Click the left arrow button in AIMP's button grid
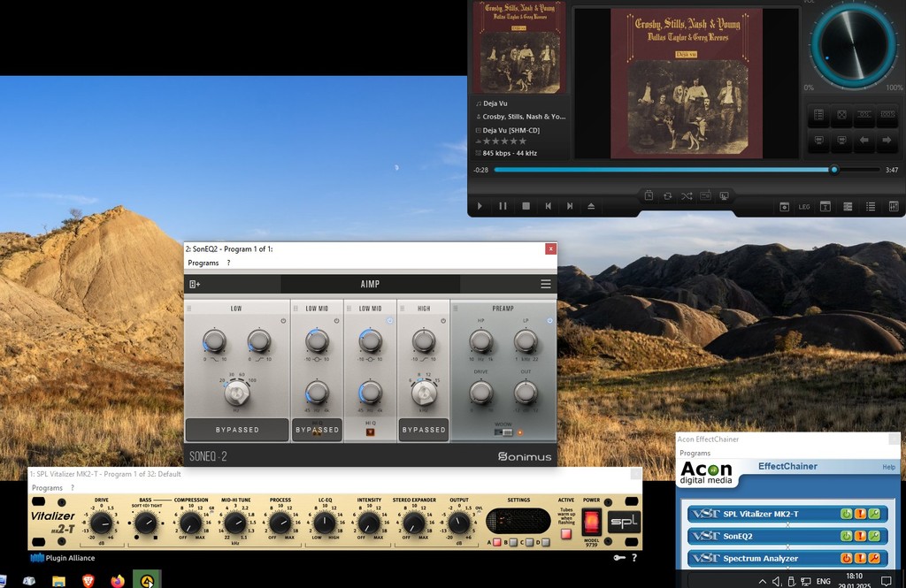This screenshot has width=906, height=588. pos(864,141)
